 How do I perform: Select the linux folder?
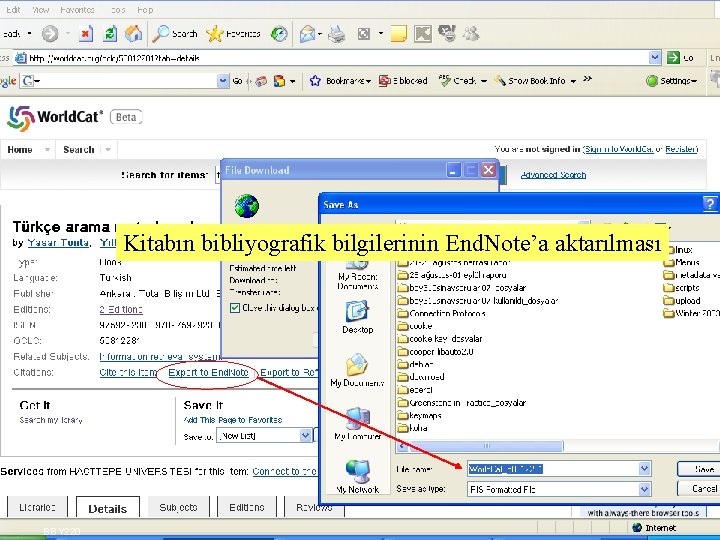679,250
